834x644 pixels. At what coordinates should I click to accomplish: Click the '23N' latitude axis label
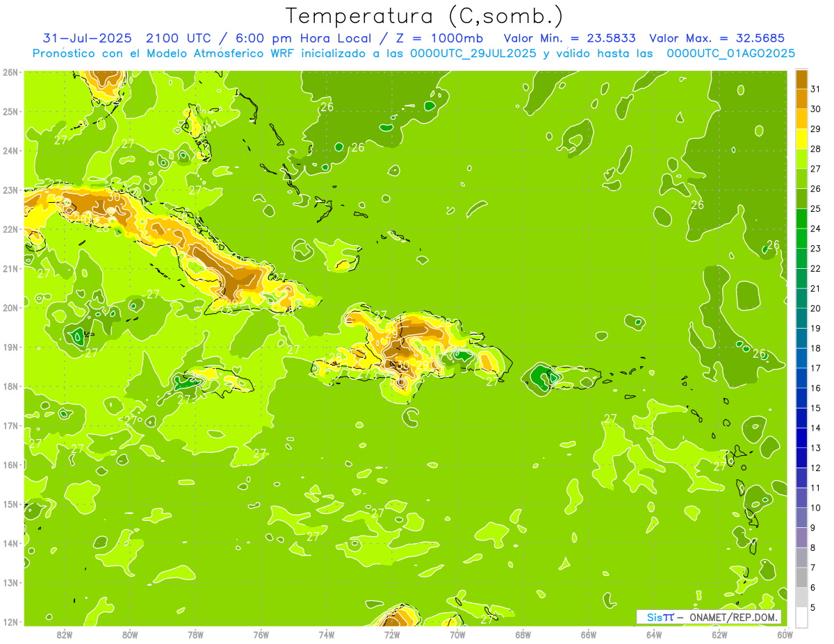[10, 190]
